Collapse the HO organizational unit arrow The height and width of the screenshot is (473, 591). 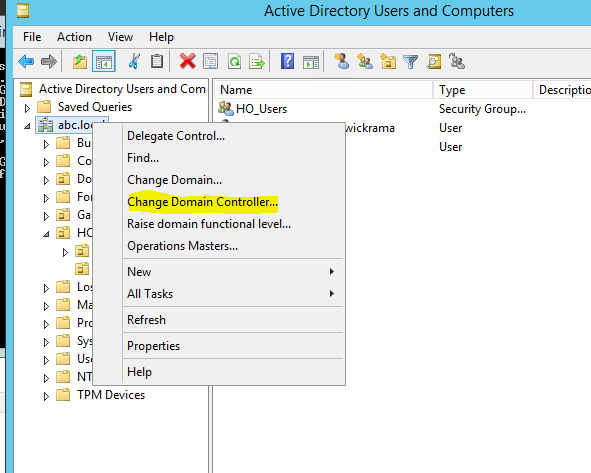click(46, 234)
